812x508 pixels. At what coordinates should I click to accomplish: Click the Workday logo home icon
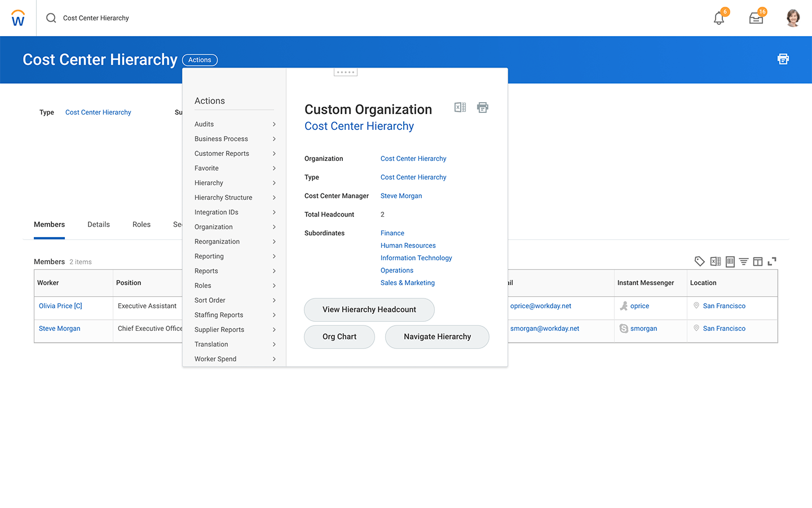pos(18,18)
